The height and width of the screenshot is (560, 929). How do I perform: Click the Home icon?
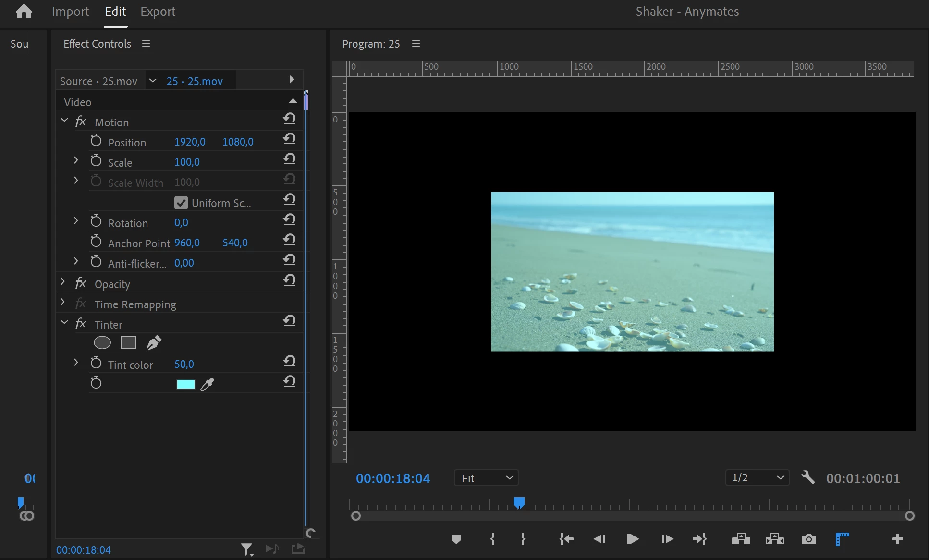click(x=24, y=12)
